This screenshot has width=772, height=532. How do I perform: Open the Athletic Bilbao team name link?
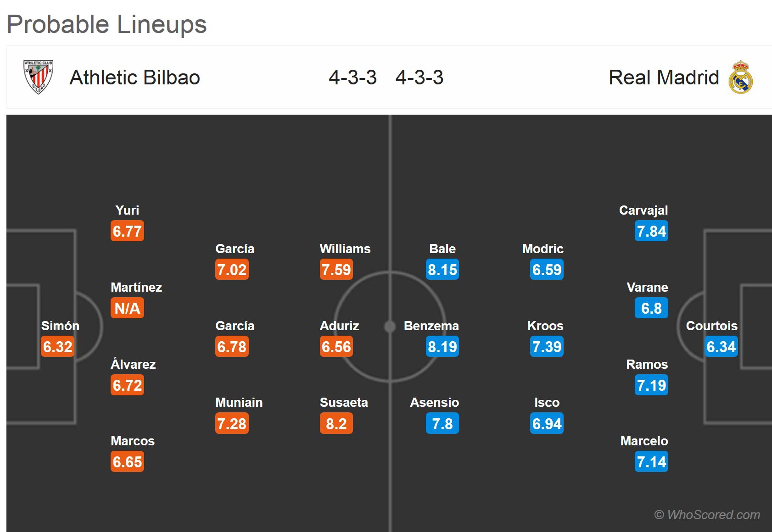tap(134, 78)
